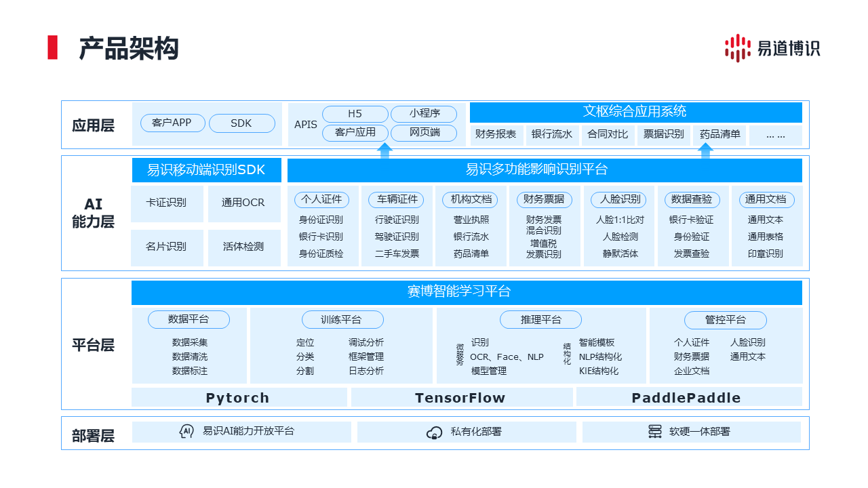The image size is (868, 488).
Task: Click the 小程序 pill
Action: click(425, 114)
